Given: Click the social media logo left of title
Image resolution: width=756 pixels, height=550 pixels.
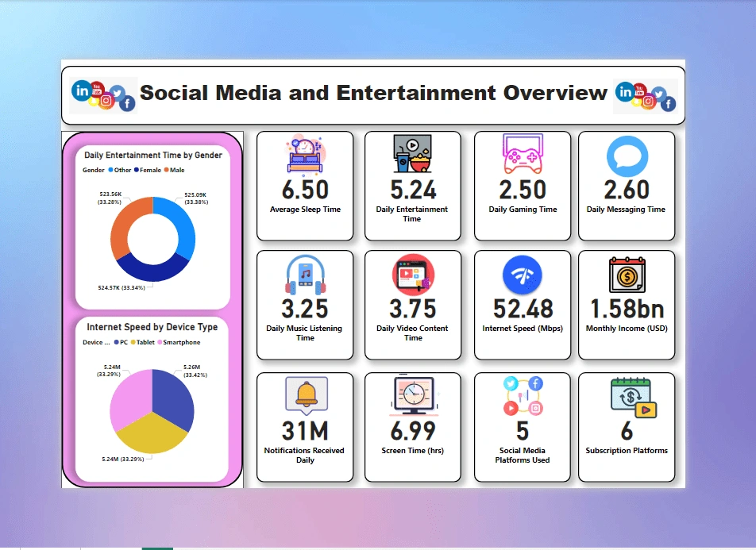Looking at the screenshot, I should 103,95.
